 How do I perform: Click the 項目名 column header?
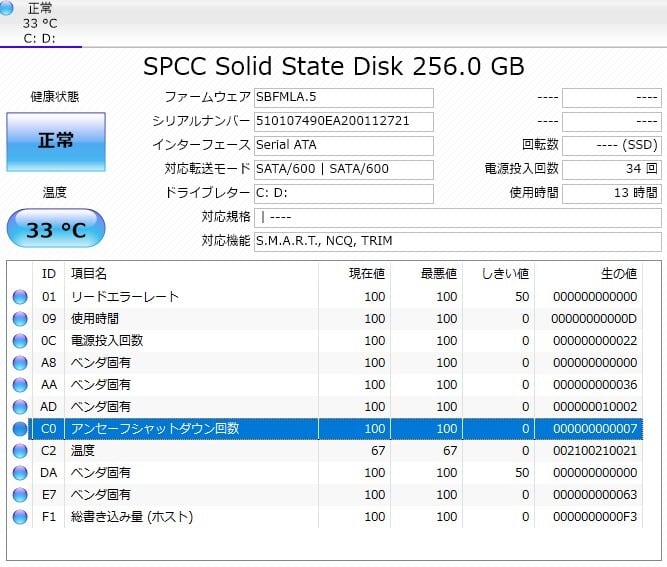tap(88, 274)
